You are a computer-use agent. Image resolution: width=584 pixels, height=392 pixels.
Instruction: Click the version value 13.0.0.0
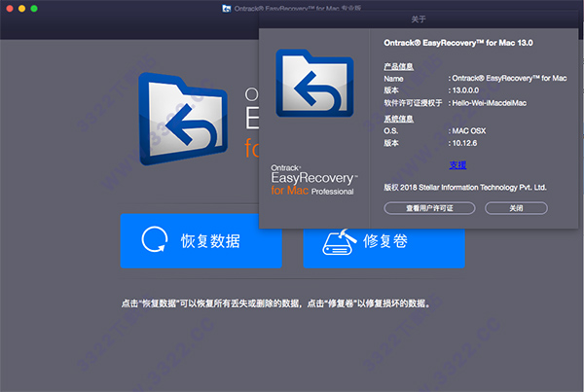point(465,90)
